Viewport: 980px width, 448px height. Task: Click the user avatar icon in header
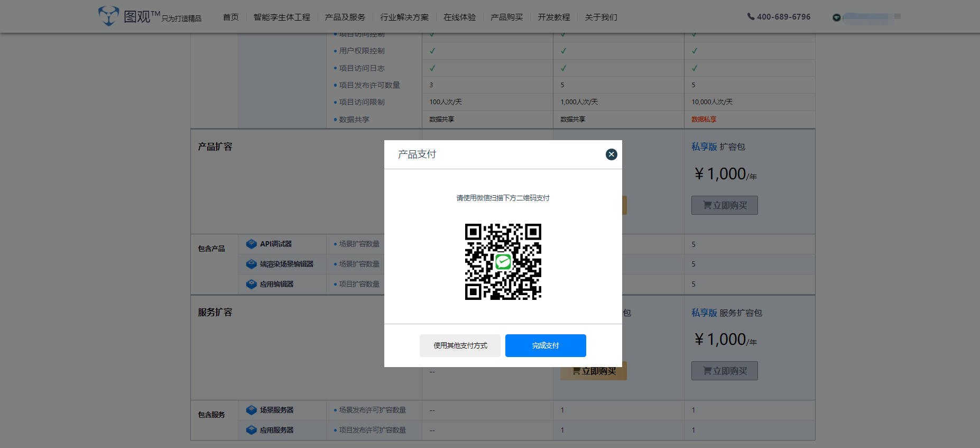[x=836, y=17]
